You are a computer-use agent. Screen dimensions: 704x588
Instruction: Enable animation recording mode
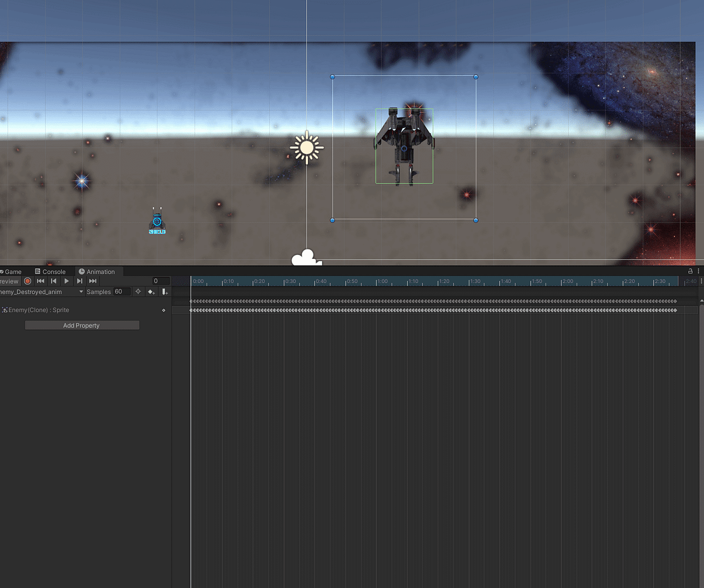pyautogui.click(x=27, y=281)
